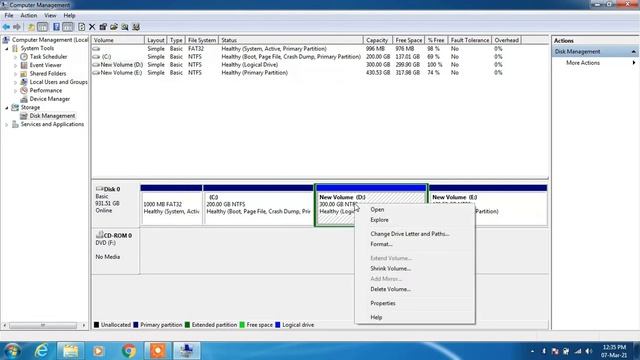Click the blue Help toolbar icon

pyautogui.click(x=56, y=27)
